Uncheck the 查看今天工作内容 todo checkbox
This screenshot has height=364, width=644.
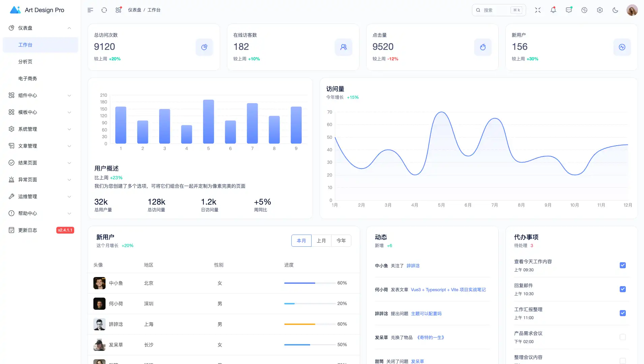tap(623, 265)
